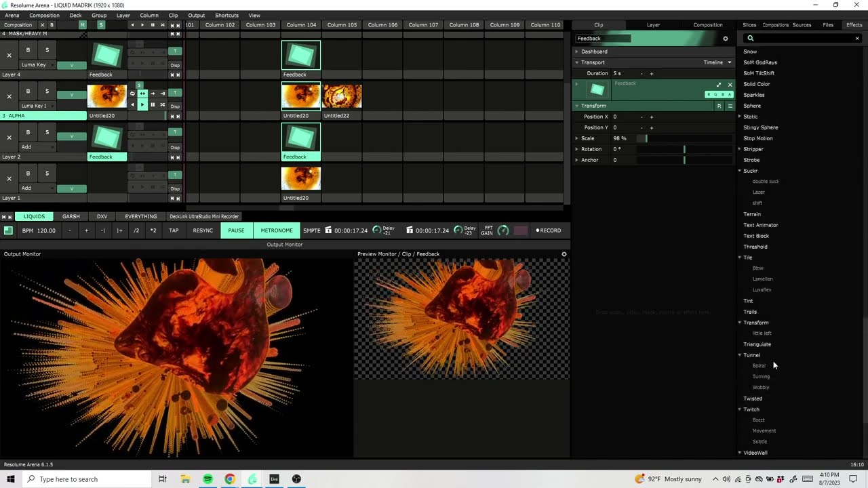Screen dimensions: 868x488
Task: Toggle Solo S on Layer 2
Action: pyautogui.click(x=47, y=132)
